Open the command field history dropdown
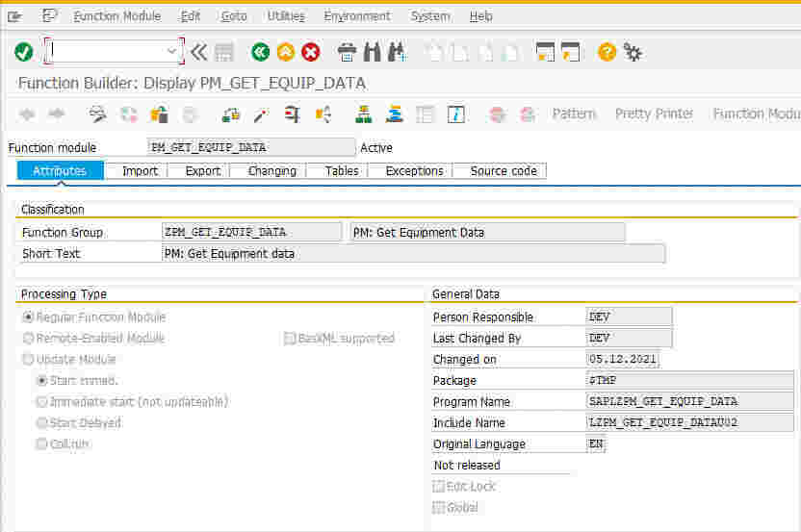This screenshot has width=801, height=532. coord(171,51)
